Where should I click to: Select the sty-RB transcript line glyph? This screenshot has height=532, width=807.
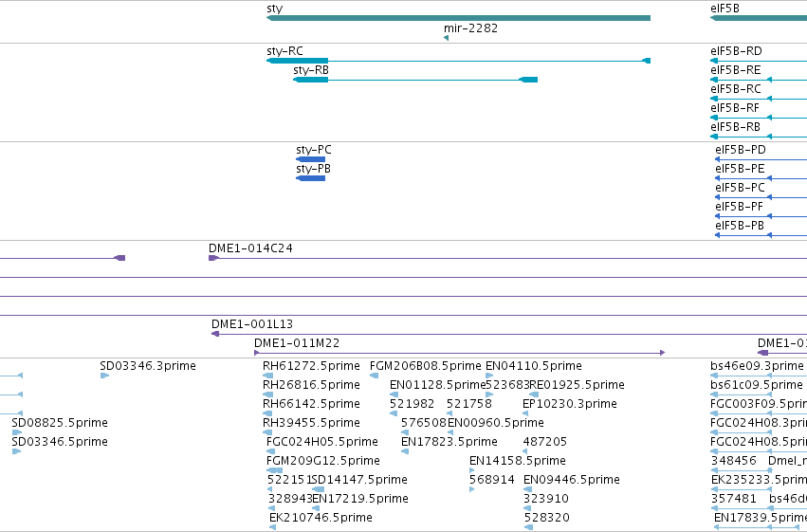415,80
